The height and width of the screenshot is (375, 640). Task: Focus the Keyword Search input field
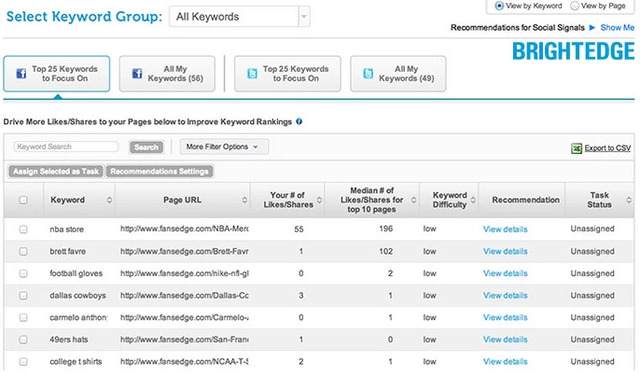pos(66,147)
